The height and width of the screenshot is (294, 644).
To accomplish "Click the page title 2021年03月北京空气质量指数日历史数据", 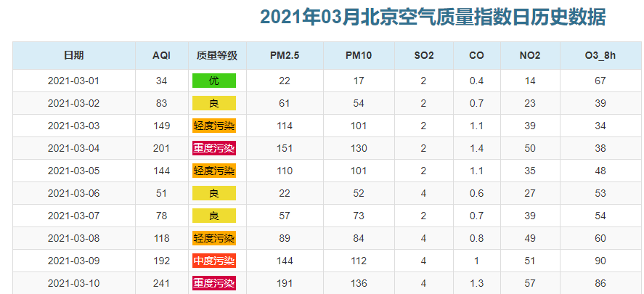I will coord(433,17).
